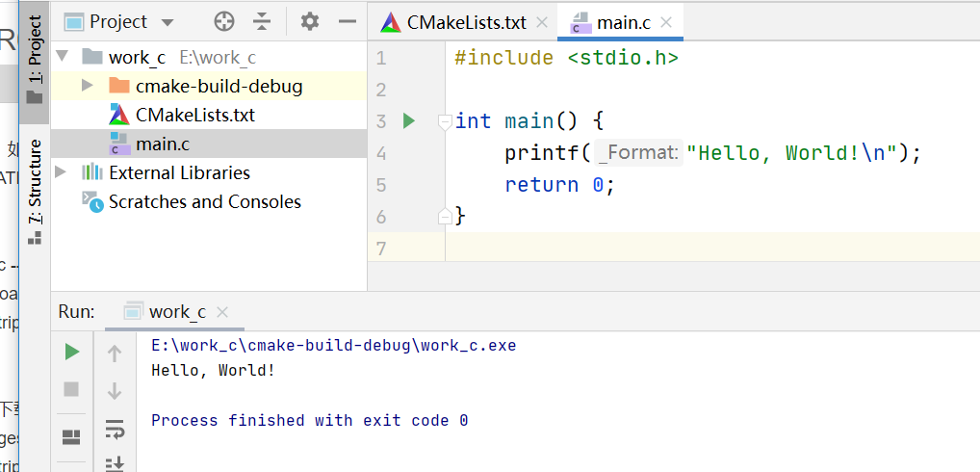
Task: Stop the running process
Action: 71,389
